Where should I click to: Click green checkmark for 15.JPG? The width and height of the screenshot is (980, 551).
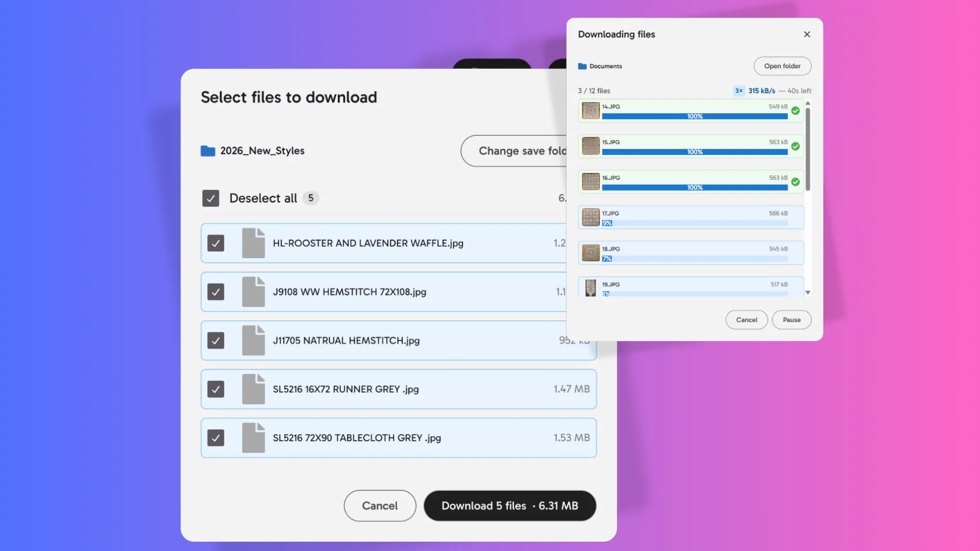click(x=795, y=146)
